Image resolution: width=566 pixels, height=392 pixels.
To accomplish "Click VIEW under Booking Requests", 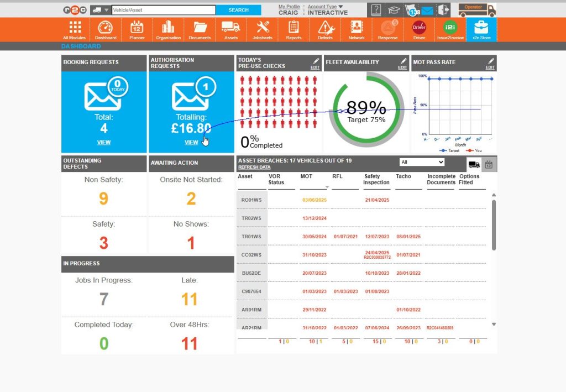I will click(103, 142).
